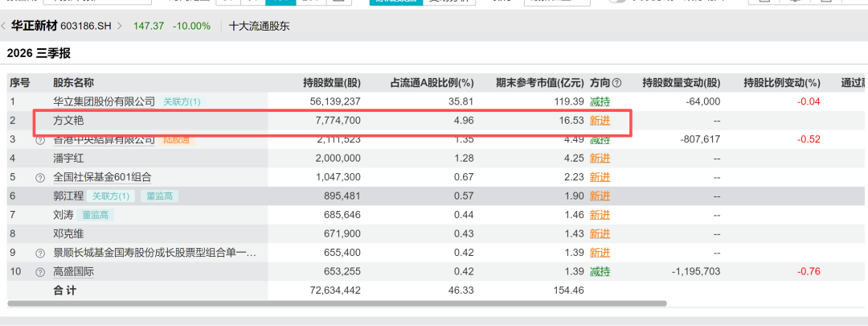
Task: Click the horizontal scrollbar under the table
Action: 337,303
